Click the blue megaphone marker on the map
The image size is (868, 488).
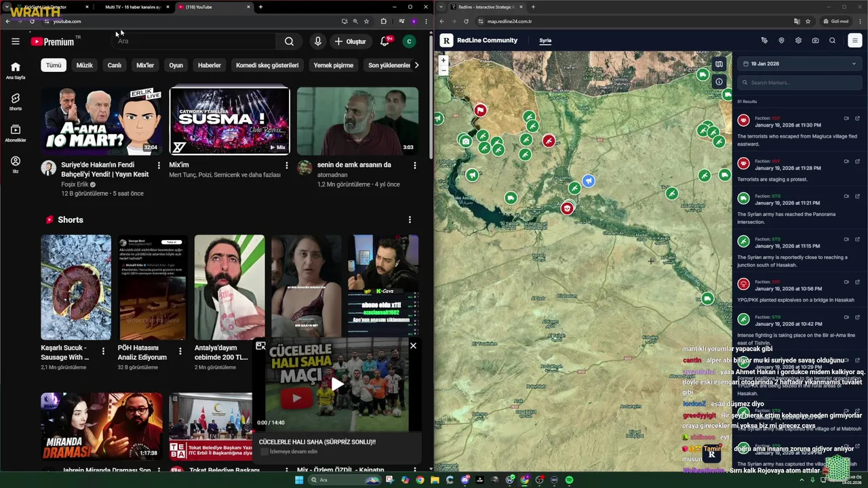point(589,181)
